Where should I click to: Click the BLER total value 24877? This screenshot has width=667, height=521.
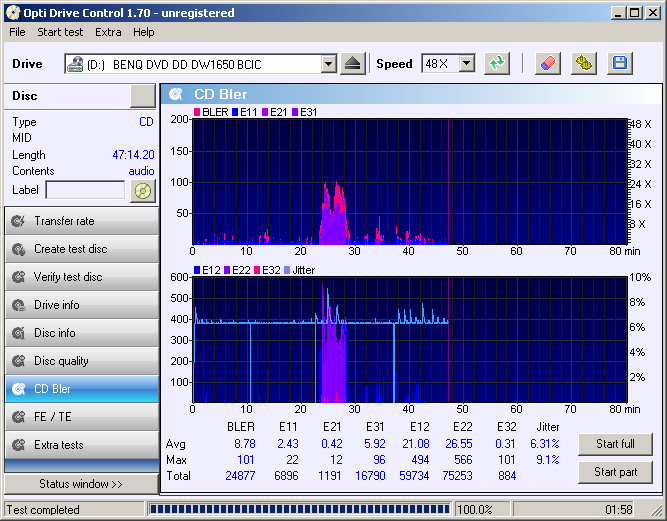point(240,476)
